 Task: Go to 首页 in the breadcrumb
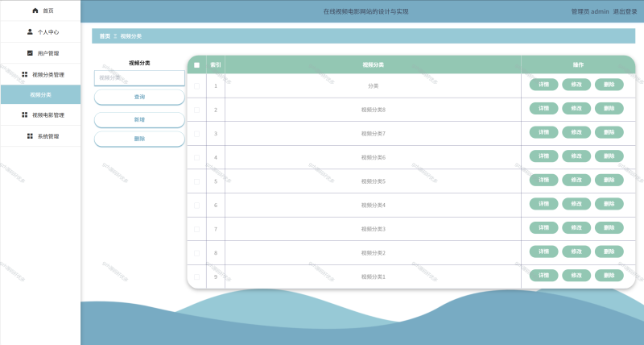[x=105, y=36]
